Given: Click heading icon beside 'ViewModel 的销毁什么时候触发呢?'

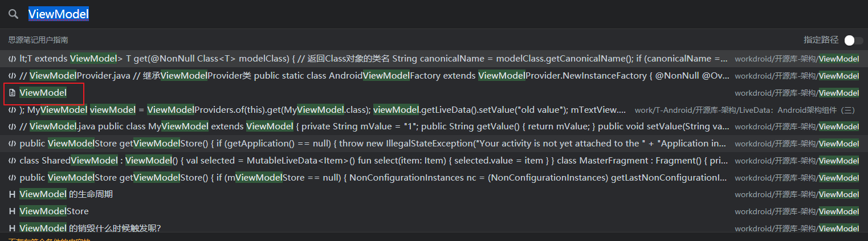Looking at the screenshot, I should pyautogui.click(x=12, y=228).
